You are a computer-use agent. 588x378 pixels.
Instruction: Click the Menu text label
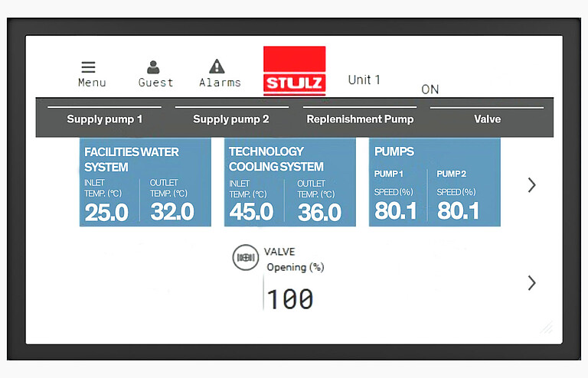92,83
